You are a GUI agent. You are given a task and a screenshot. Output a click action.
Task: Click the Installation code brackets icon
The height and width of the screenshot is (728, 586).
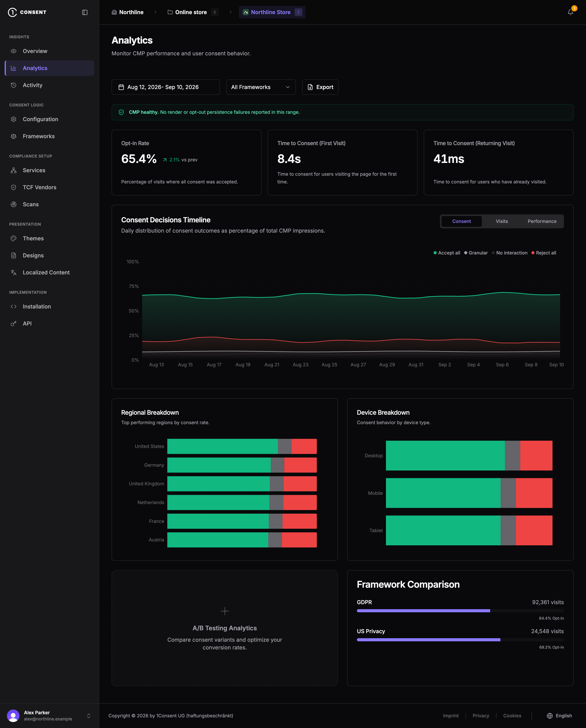(x=14, y=307)
